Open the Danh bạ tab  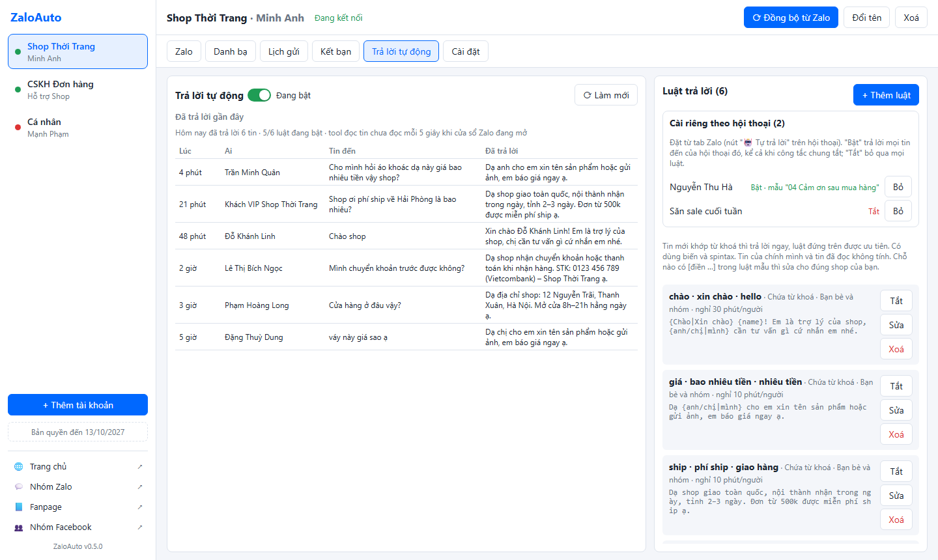(231, 51)
